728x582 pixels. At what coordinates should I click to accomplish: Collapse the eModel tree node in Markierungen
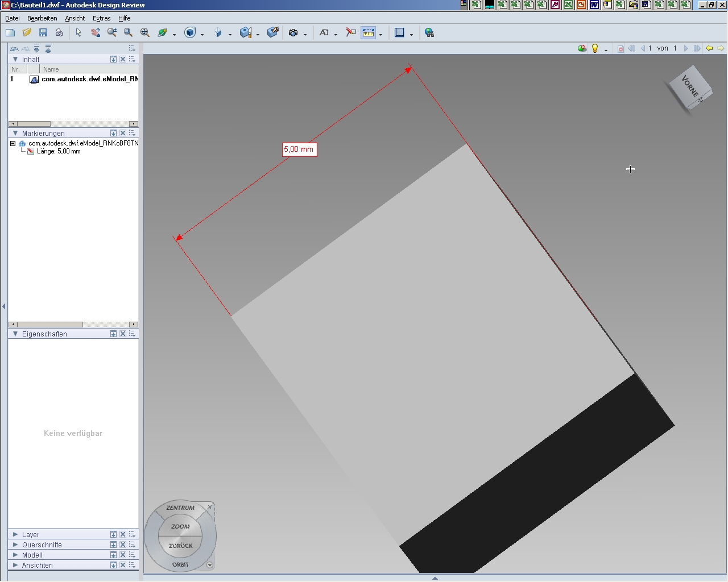13,144
